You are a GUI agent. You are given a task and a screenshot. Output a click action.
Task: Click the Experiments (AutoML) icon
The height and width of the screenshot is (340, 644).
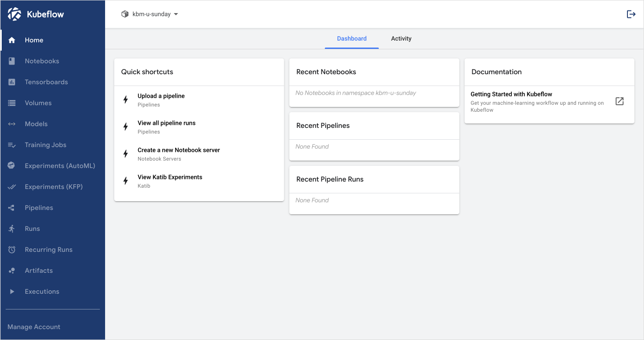click(x=12, y=166)
